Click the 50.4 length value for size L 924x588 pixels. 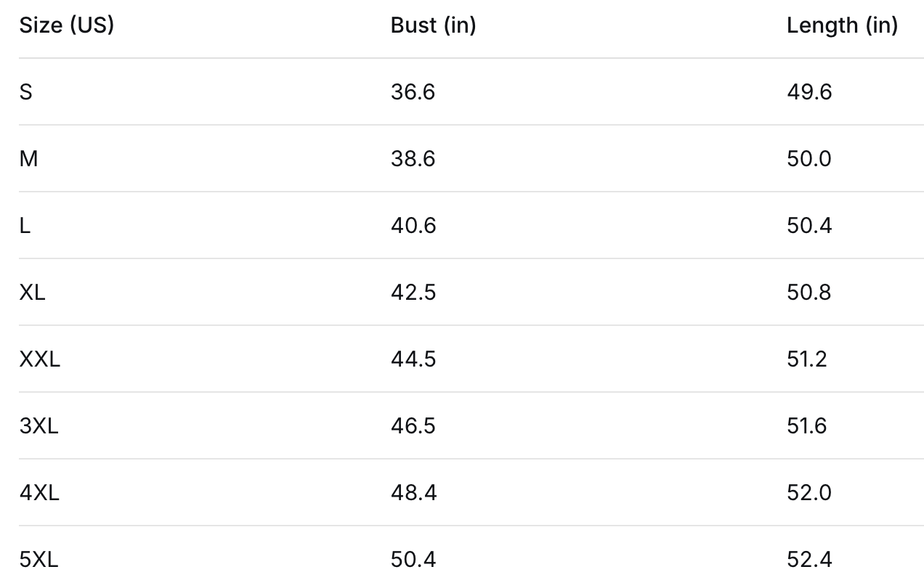[x=808, y=226]
